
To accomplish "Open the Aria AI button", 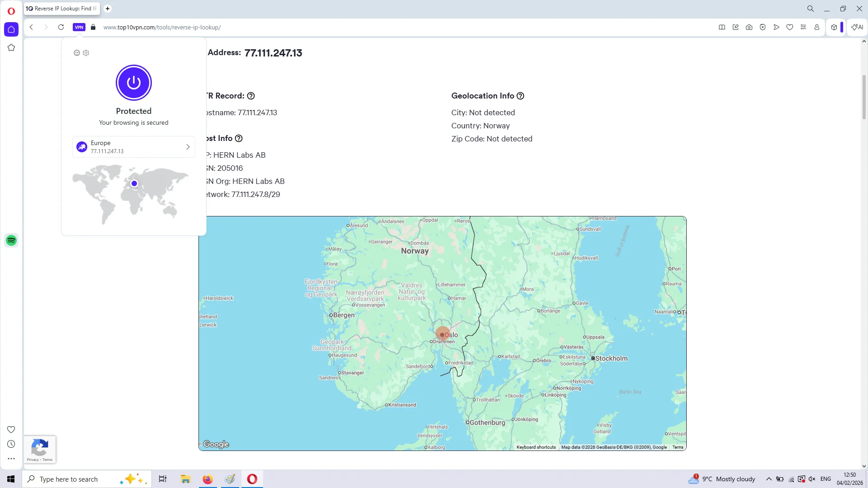I will click(857, 27).
